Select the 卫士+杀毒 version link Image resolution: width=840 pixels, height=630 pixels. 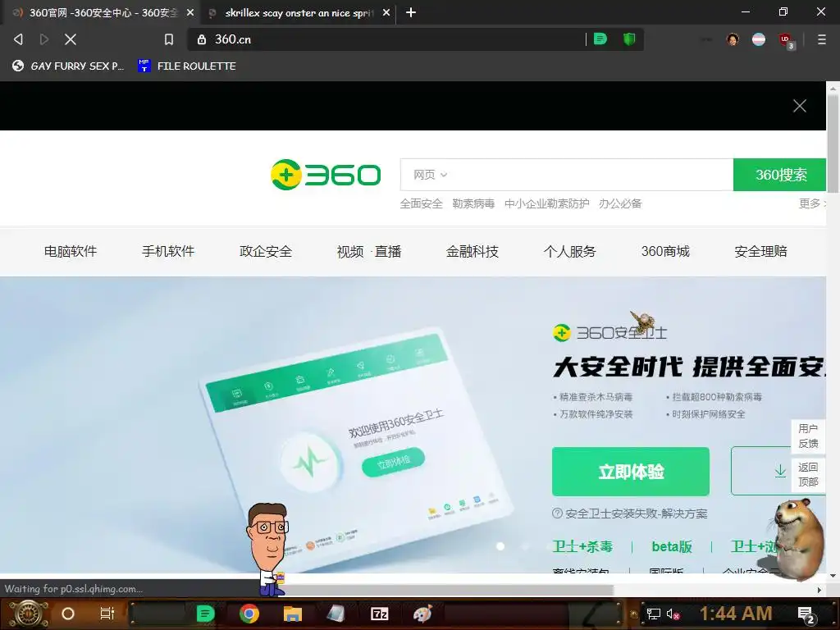(582, 546)
